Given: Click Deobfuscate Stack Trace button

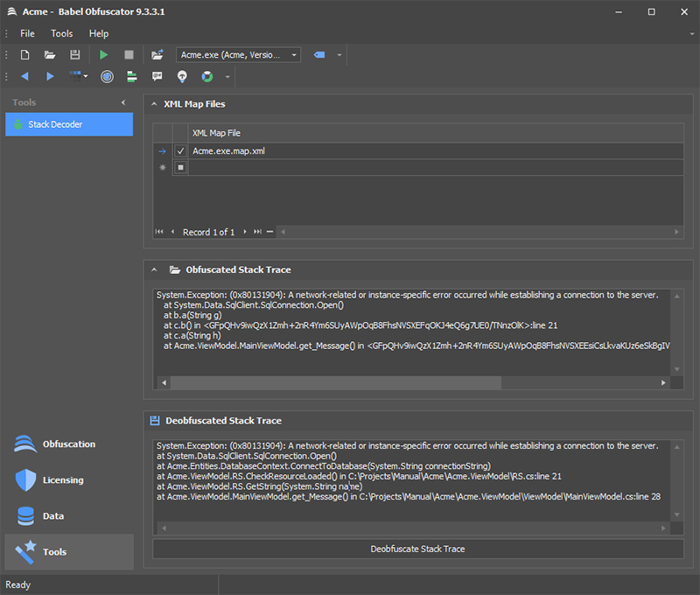Looking at the screenshot, I should coord(418,549).
